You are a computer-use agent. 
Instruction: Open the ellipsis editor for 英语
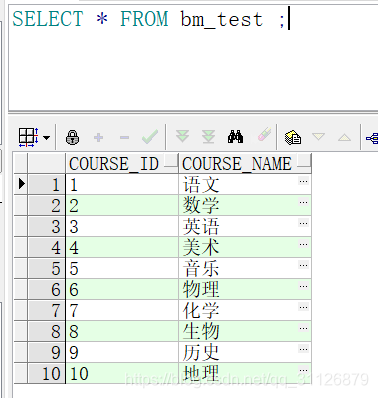pyautogui.click(x=303, y=223)
